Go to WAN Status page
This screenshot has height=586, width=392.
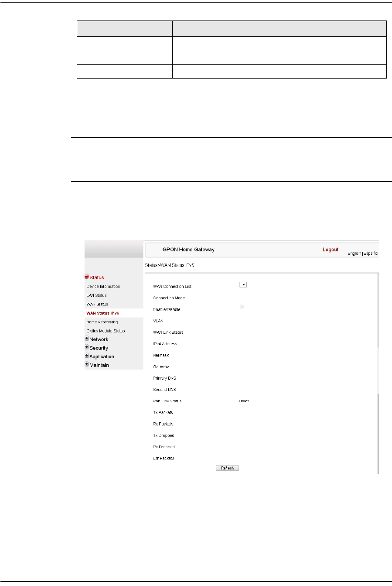[x=97, y=304]
